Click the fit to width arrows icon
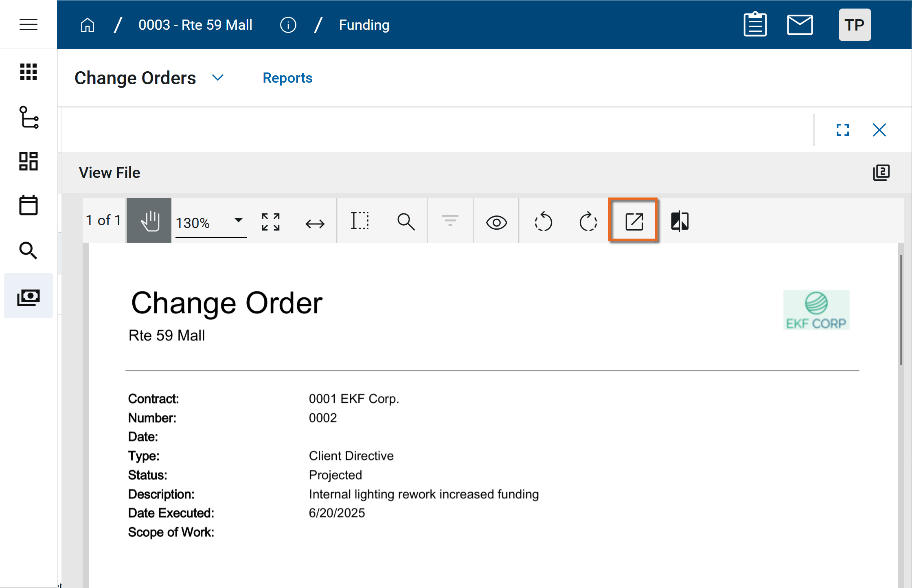The height and width of the screenshot is (588, 912). (315, 223)
